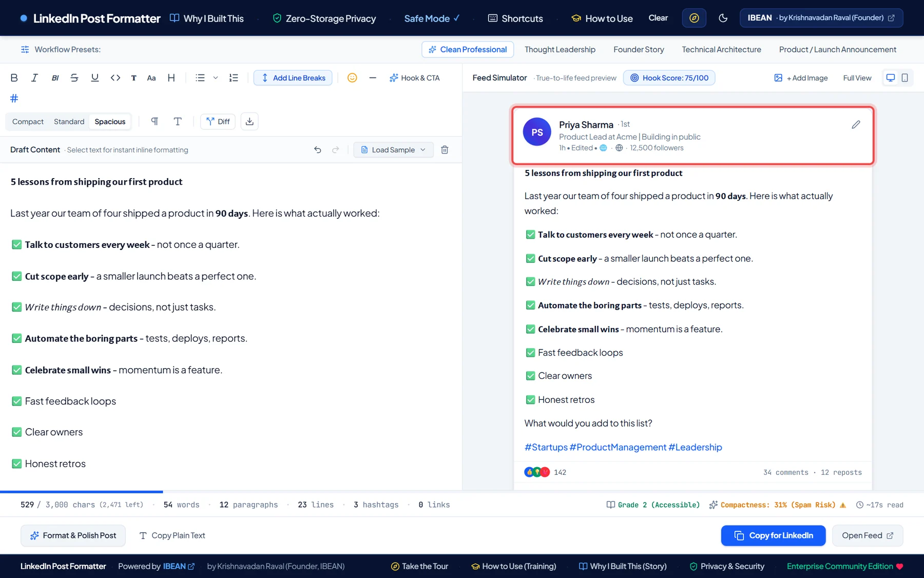924x578 pixels.
Task: Undo the last edit
Action: (318, 150)
